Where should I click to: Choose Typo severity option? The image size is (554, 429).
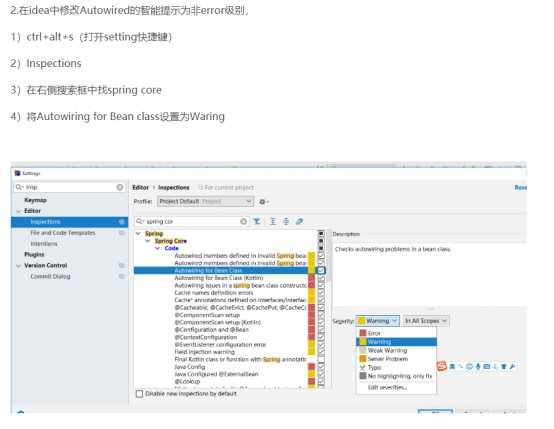[396, 368]
